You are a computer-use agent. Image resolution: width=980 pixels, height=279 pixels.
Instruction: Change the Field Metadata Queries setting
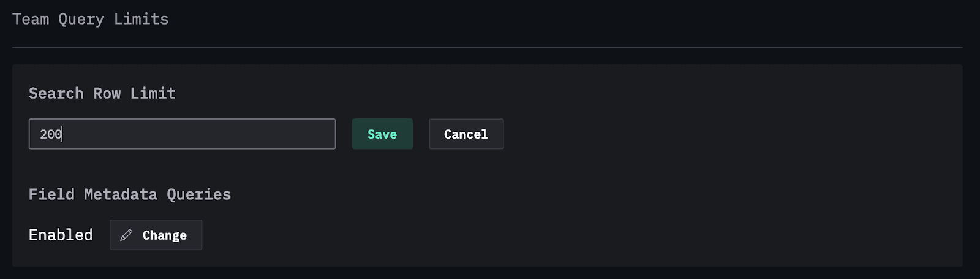[x=156, y=235]
